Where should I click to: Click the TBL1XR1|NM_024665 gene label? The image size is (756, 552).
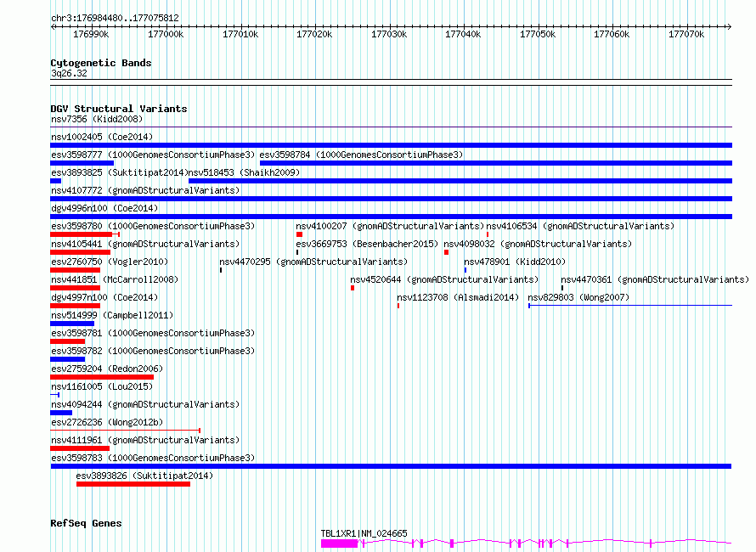pyautogui.click(x=364, y=533)
